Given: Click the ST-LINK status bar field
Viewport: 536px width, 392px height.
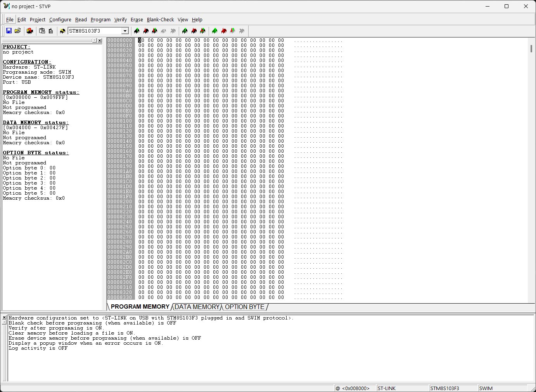Looking at the screenshot, I should point(403,388).
